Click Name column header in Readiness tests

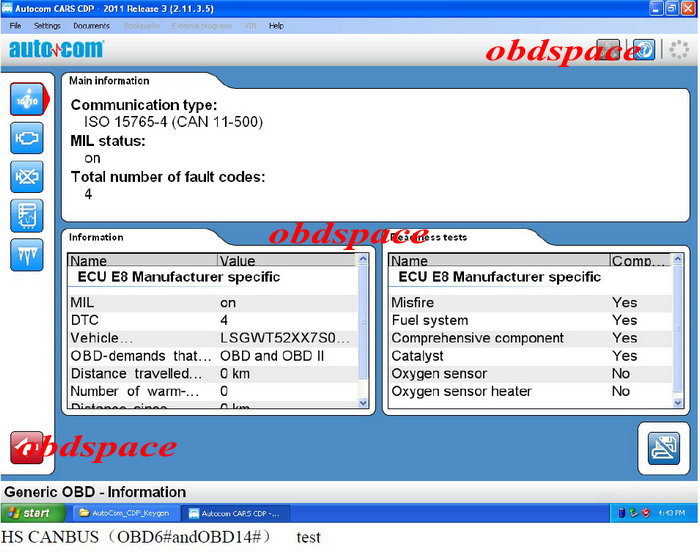tap(499, 260)
